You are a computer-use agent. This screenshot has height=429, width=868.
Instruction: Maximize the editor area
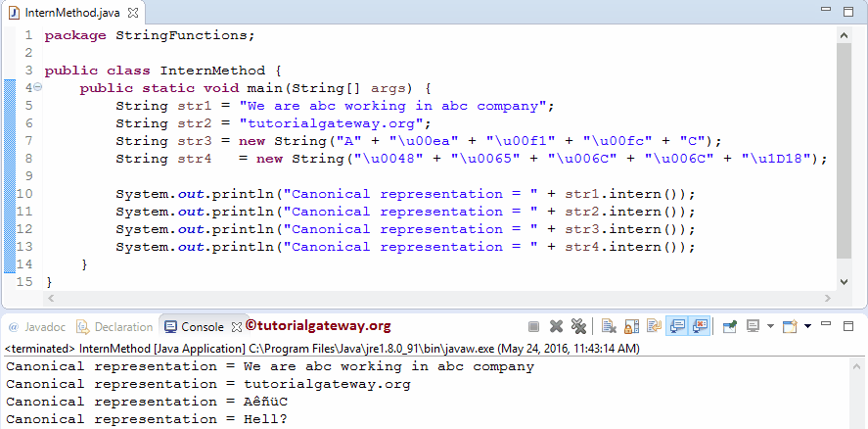[x=848, y=12]
